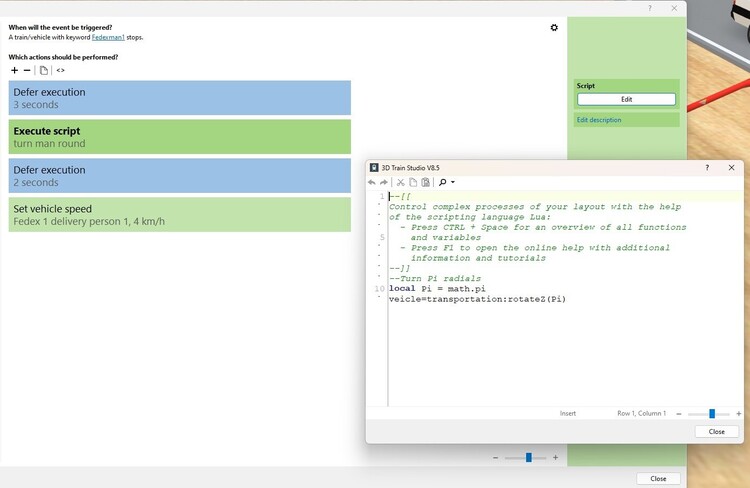
Task: Click the copy actions page icon
Action: point(44,70)
